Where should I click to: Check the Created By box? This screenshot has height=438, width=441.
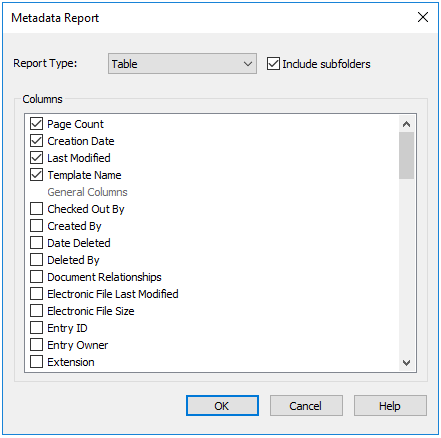[36, 226]
